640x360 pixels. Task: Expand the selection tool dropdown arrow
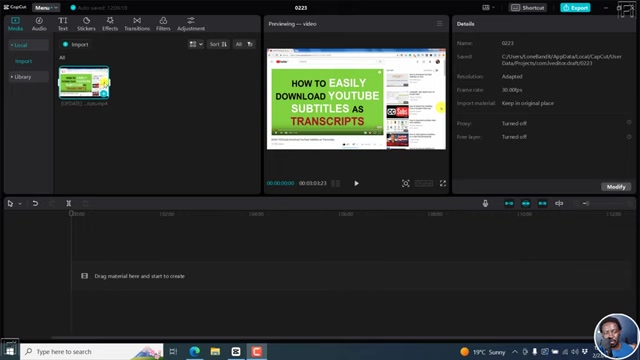pyautogui.click(x=20, y=203)
